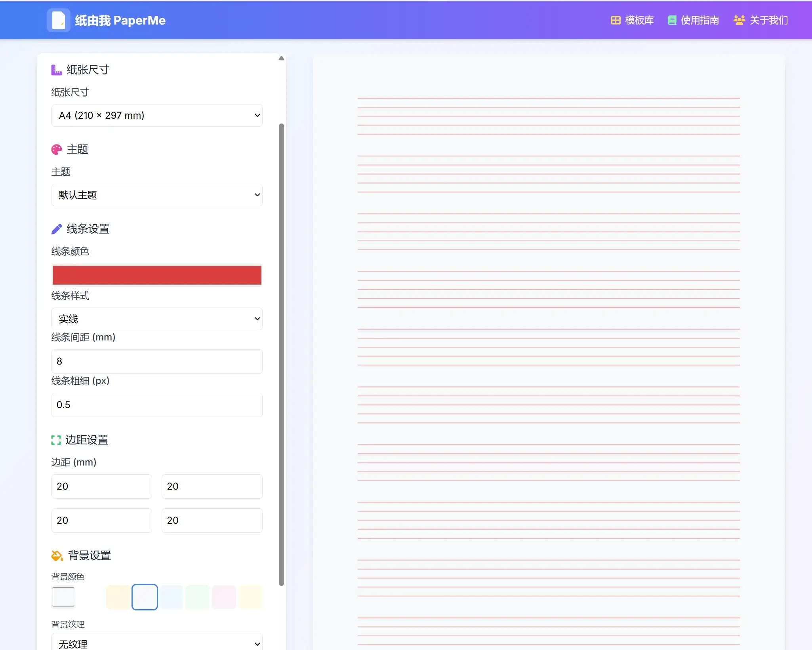Select the pink background color swatch
Screen dimensions: 812x650
224,597
